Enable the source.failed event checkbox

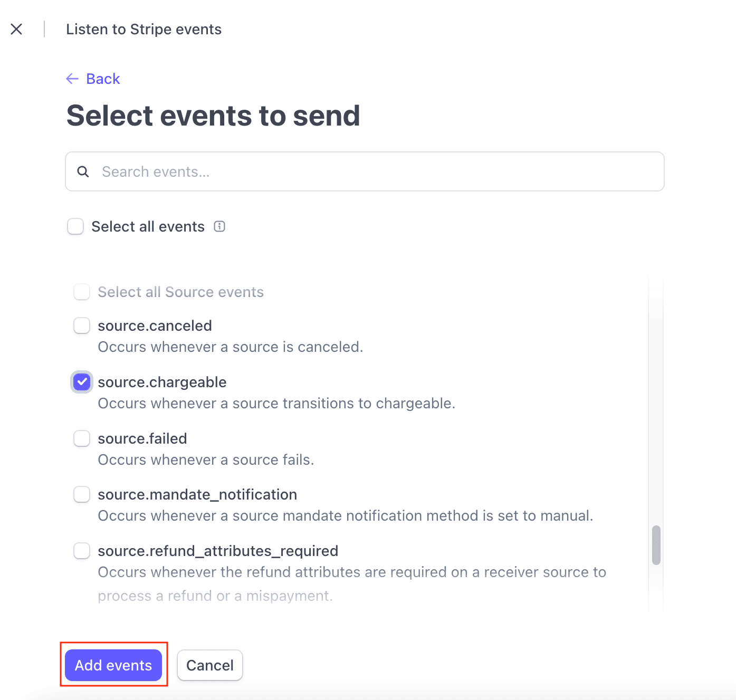82,438
